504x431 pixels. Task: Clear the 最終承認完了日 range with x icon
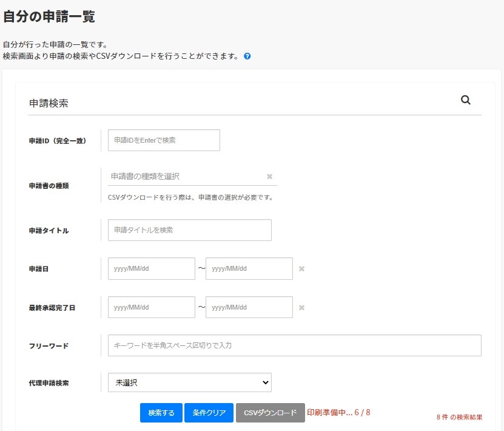click(x=301, y=308)
